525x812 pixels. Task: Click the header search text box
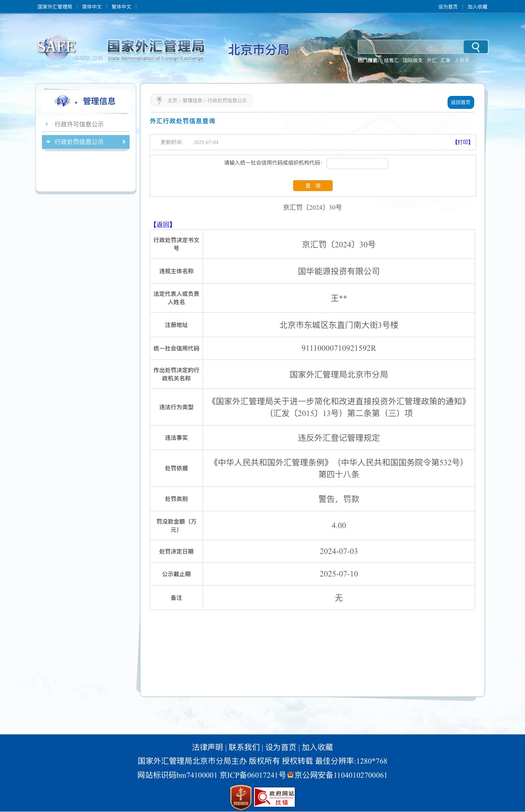point(410,47)
